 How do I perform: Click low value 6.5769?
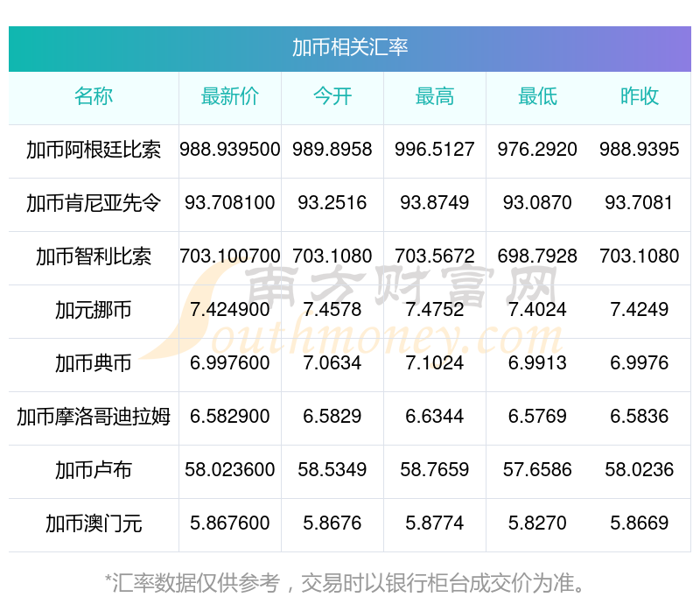(537, 417)
